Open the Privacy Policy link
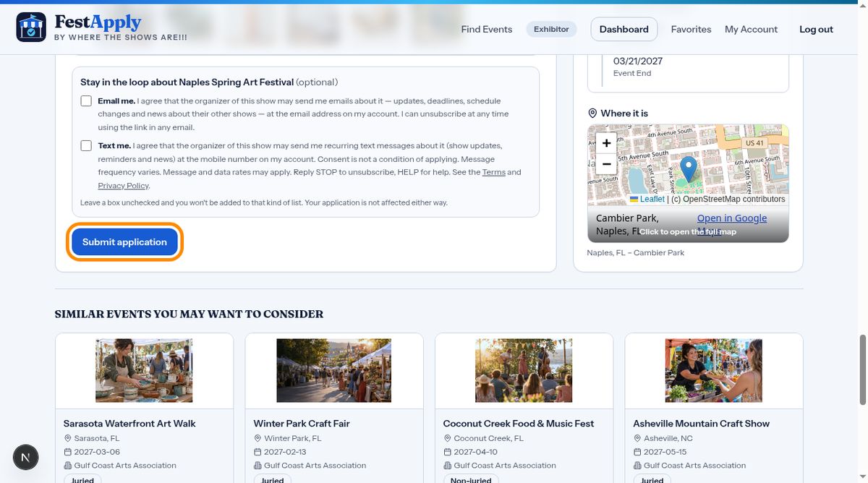This screenshot has height=483, width=868. [x=123, y=186]
